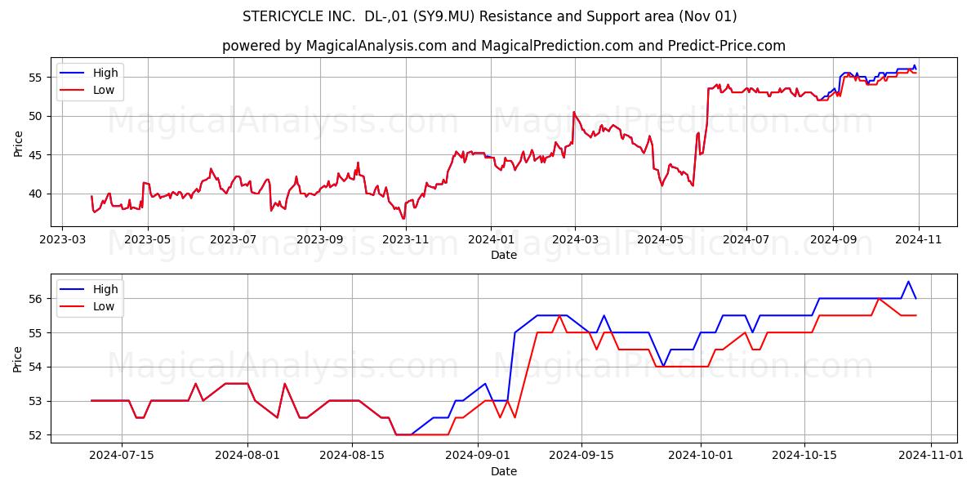980x490 pixels.
Task: Click the '2024-09' x-axis label
Action: 833,240
